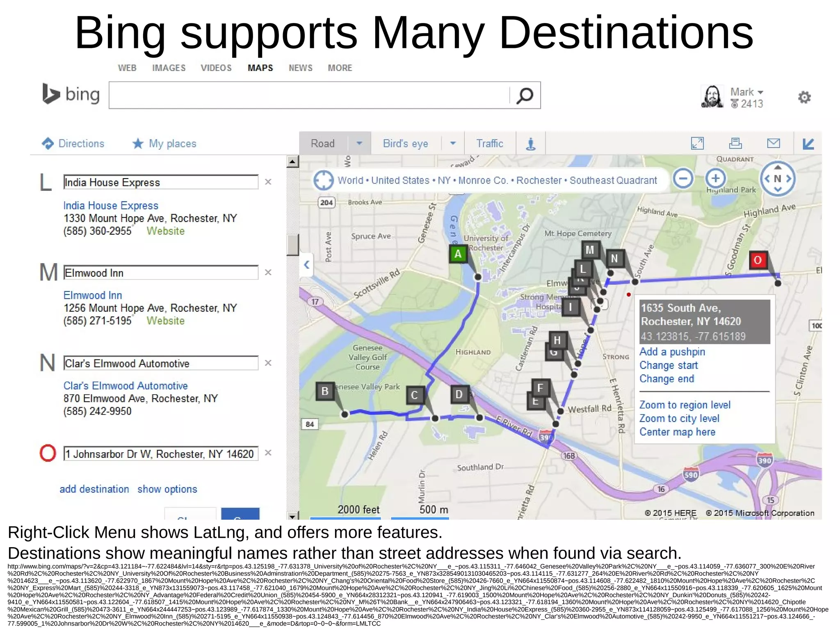This screenshot has width=840, height=630.
Task: Remove destination O Johnsarbor Dr
Action: click(x=268, y=453)
